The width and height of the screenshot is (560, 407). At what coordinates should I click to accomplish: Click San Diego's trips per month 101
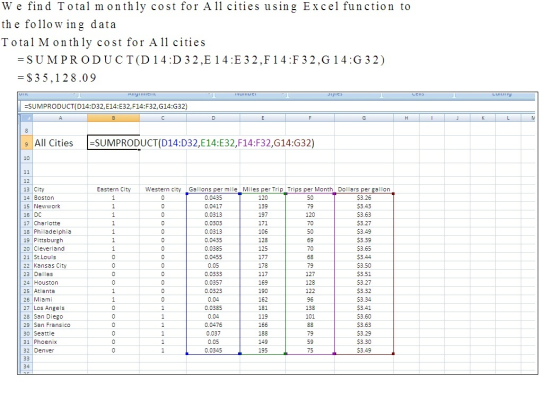point(310,316)
